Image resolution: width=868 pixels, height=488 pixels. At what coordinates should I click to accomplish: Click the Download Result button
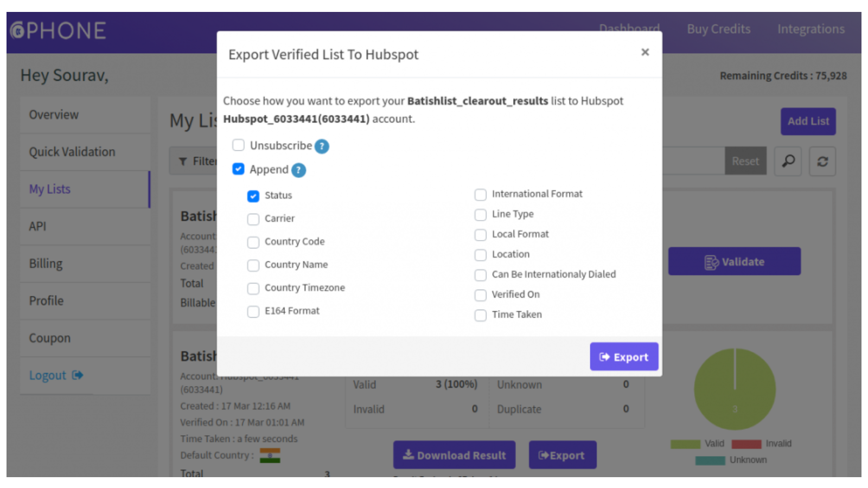(x=454, y=455)
